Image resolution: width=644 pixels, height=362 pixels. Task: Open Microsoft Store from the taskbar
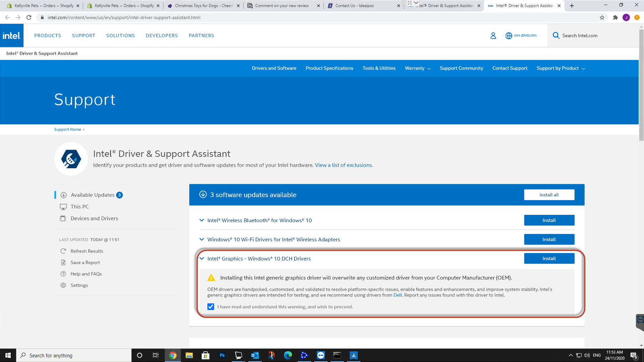tap(206, 355)
